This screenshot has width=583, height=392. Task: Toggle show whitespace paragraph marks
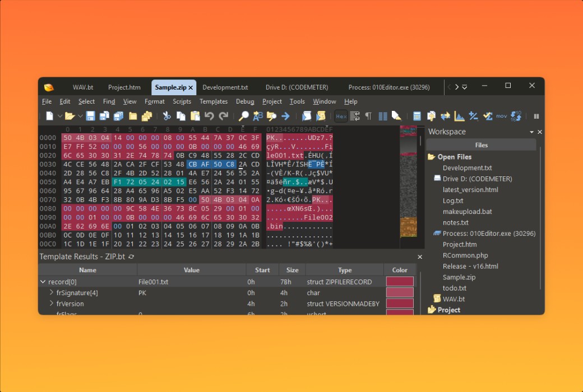(x=369, y=116)
